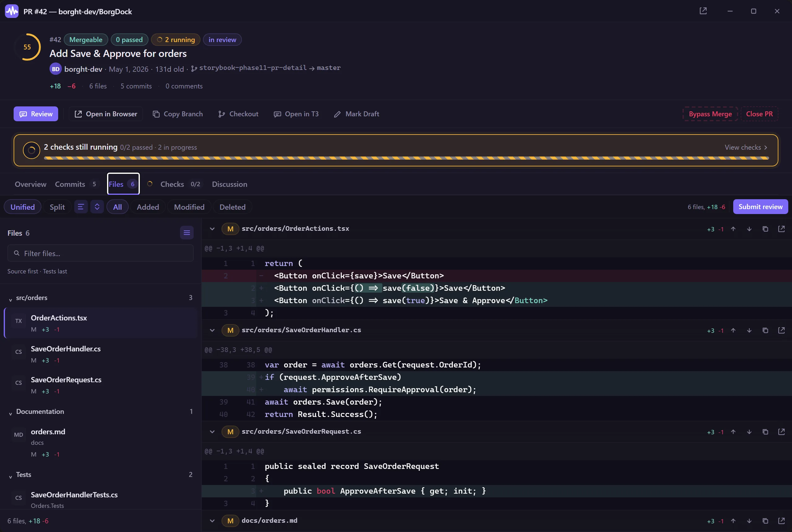Screen dimensions: 792x532
Task: Copy docs/orders.md path icon
Action: pos(765,521)
